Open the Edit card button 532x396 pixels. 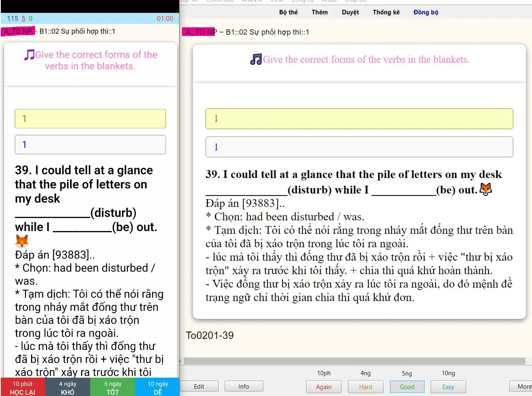pyautogui.click(x=199, y=386)
